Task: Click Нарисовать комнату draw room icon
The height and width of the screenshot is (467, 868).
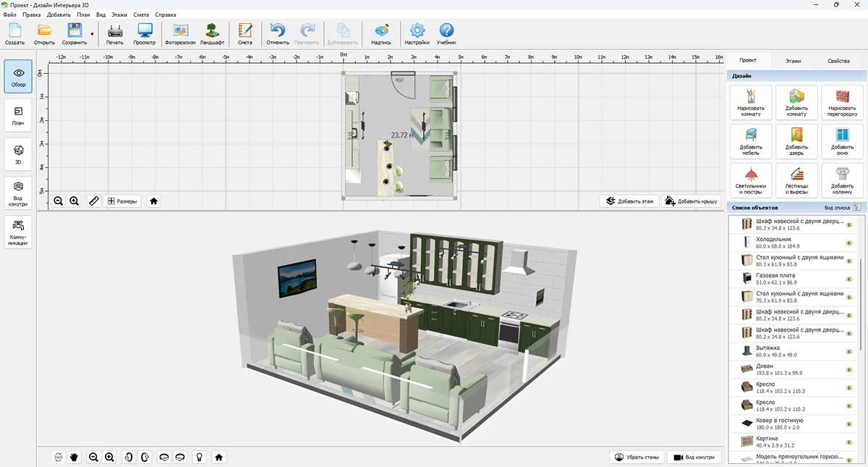Action: coord(751,102)
